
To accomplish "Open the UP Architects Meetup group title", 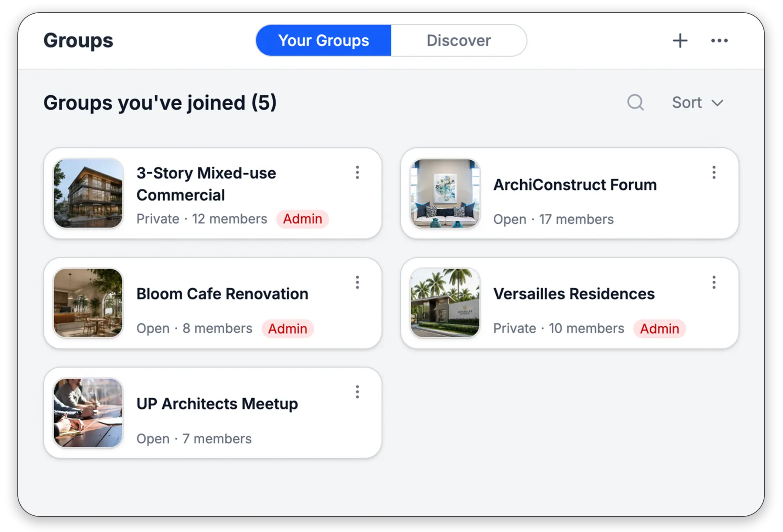I will 217,404.
